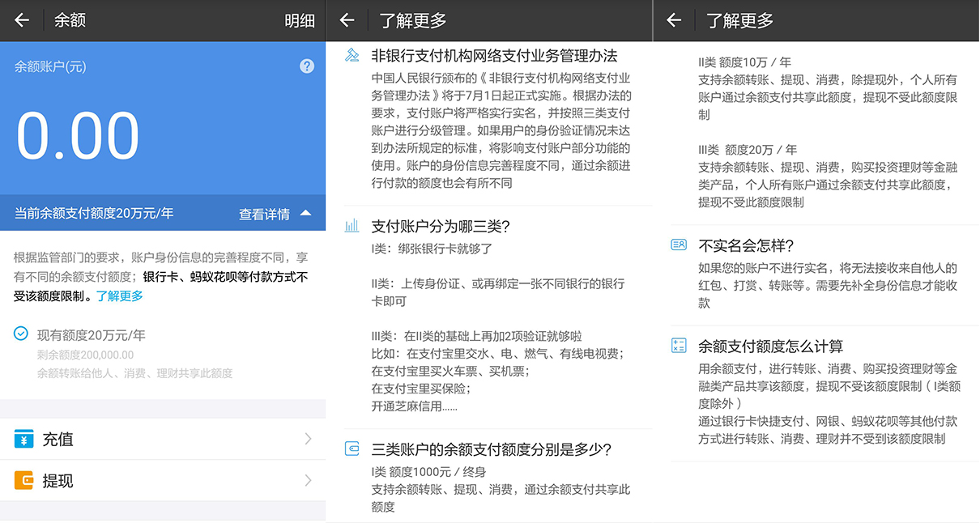Image resolution: width=980 pixels, height=523 pixels.
Task: Tap the help question mark icon
Action: coord(307,66)
